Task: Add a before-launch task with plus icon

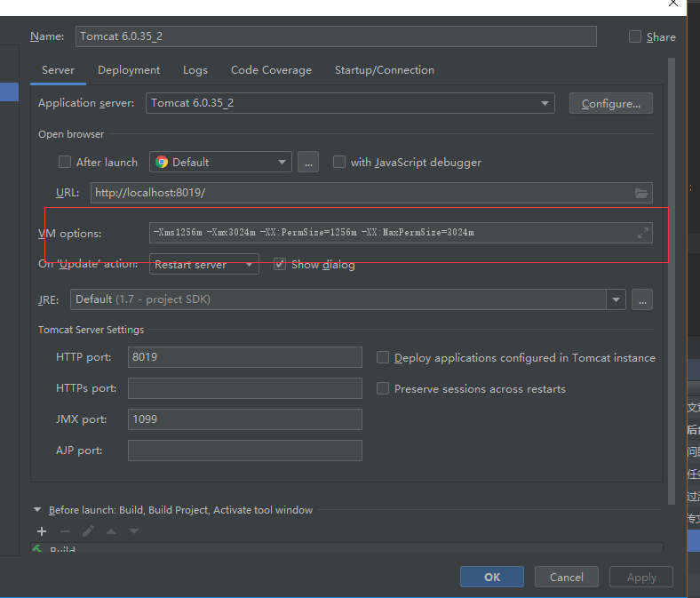Action: [42, 531]
